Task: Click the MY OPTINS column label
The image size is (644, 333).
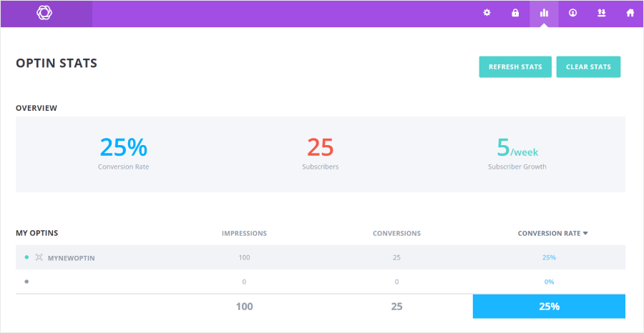Action: pyautogui.click(x=37, y=234)
